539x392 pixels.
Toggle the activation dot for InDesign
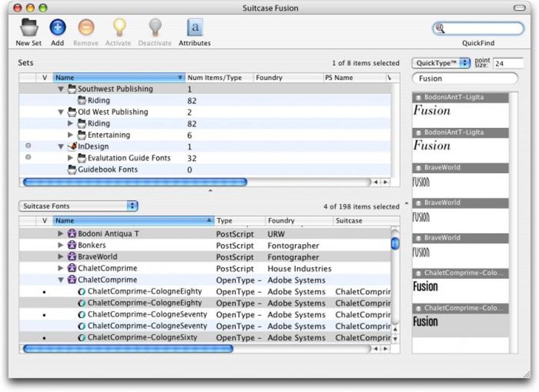28,146
